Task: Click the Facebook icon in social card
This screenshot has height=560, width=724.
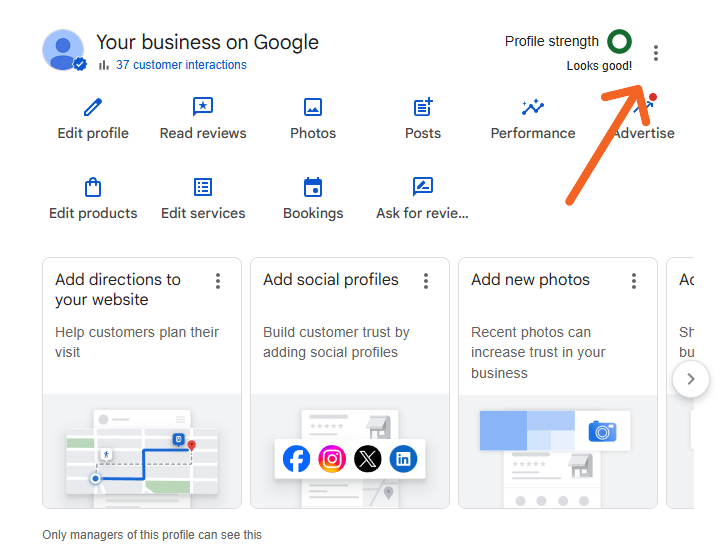Action: click(296, 459)
